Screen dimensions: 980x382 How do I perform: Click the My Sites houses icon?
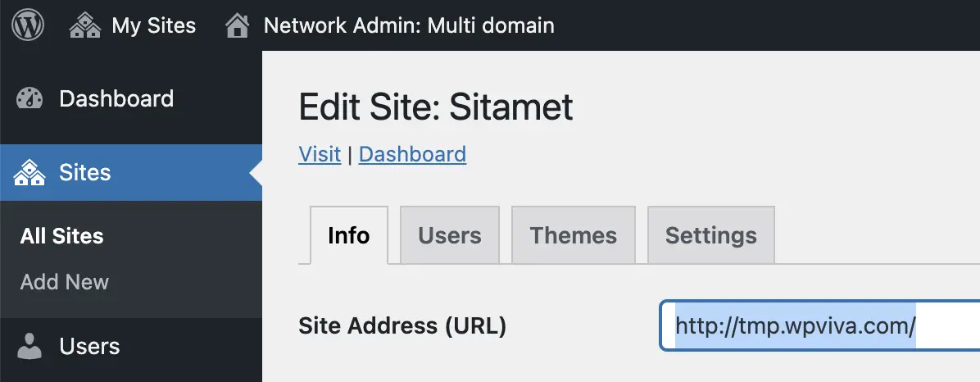(x=85, y=26)
